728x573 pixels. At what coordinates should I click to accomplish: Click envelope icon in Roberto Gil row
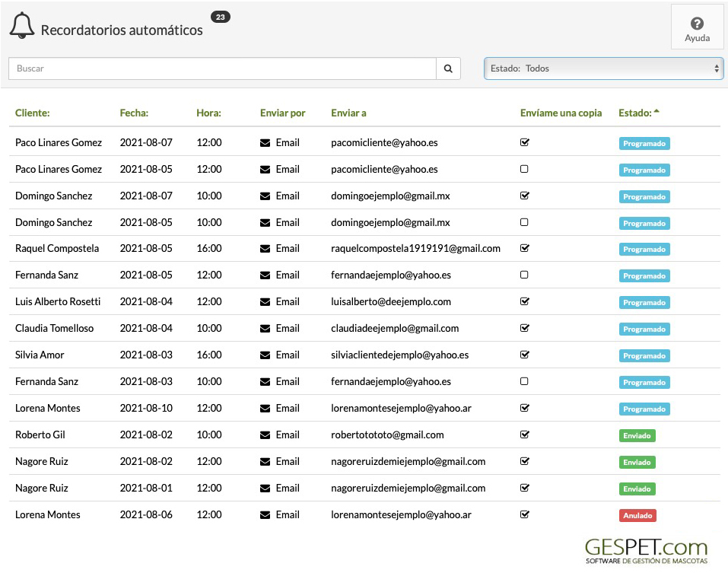pyautogui.click(x=265, y=435)
